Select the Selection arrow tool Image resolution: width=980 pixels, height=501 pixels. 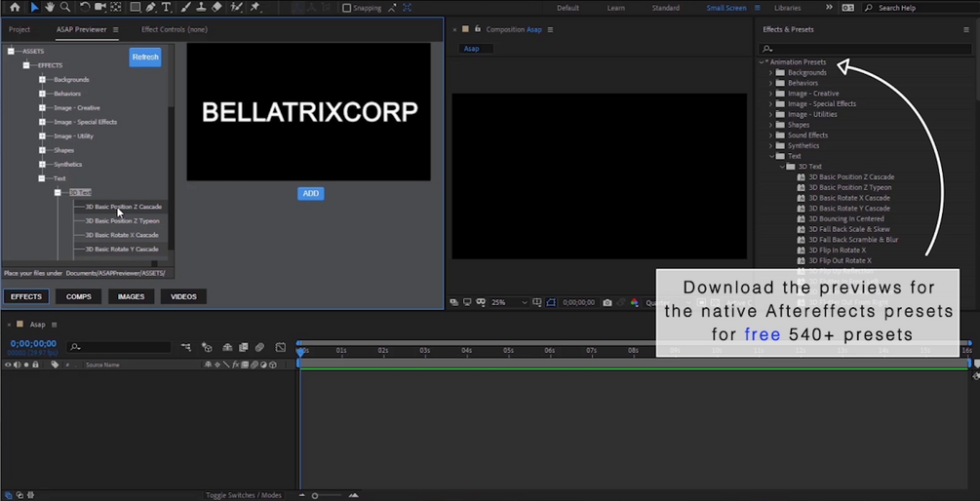[34, 8]
